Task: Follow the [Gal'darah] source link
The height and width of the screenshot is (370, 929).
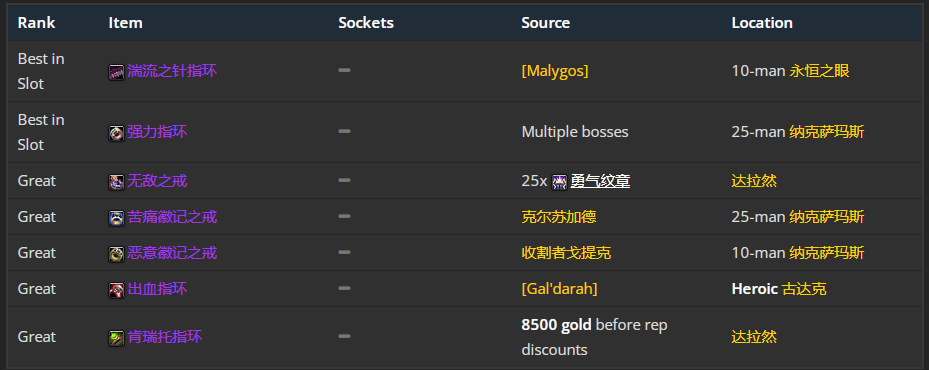Action: pos(559,289)
